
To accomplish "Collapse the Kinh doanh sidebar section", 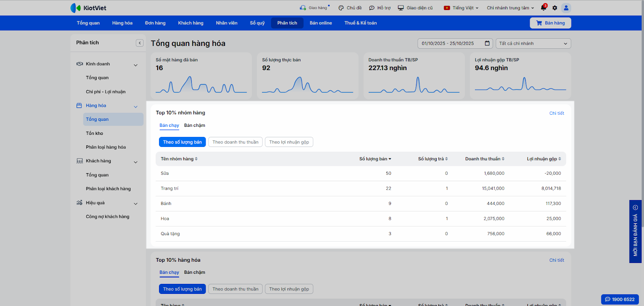I will pos(136,64).
